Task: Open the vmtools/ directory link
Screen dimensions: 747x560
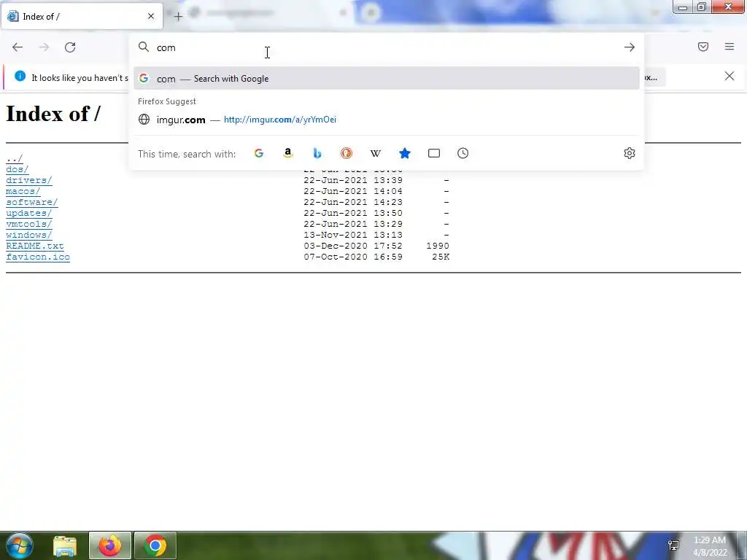Action: [x=28, y=225]
